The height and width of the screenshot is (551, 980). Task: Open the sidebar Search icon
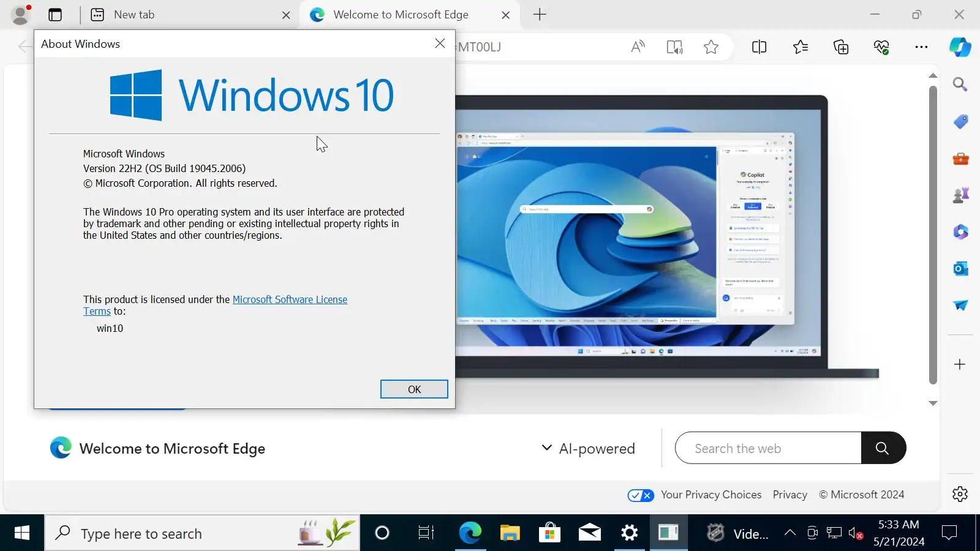pyautogui.click(x=960, y=84)
